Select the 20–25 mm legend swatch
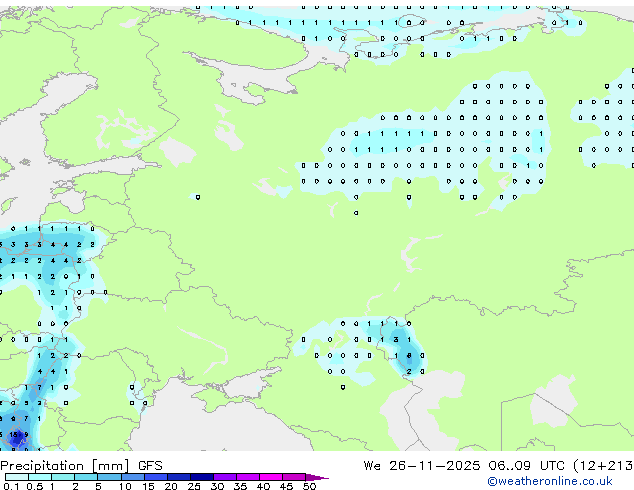The width and height of the screenshot is (634, 490). [x=178, y=477]
